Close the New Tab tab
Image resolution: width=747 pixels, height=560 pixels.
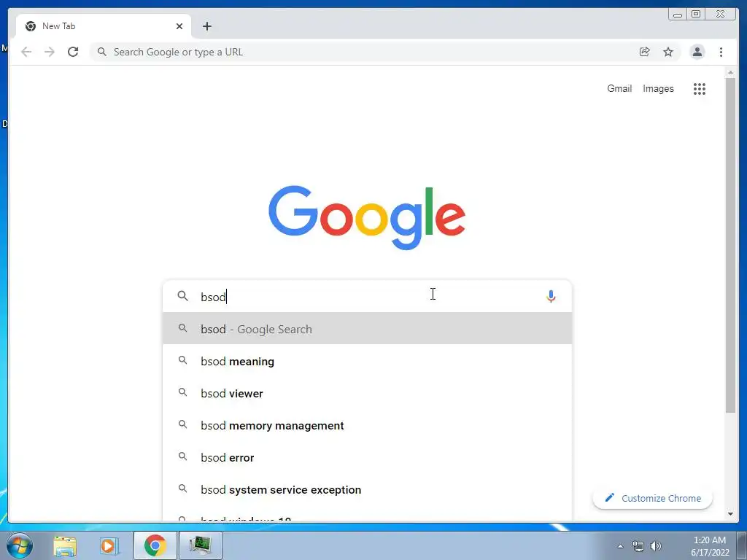179,26
